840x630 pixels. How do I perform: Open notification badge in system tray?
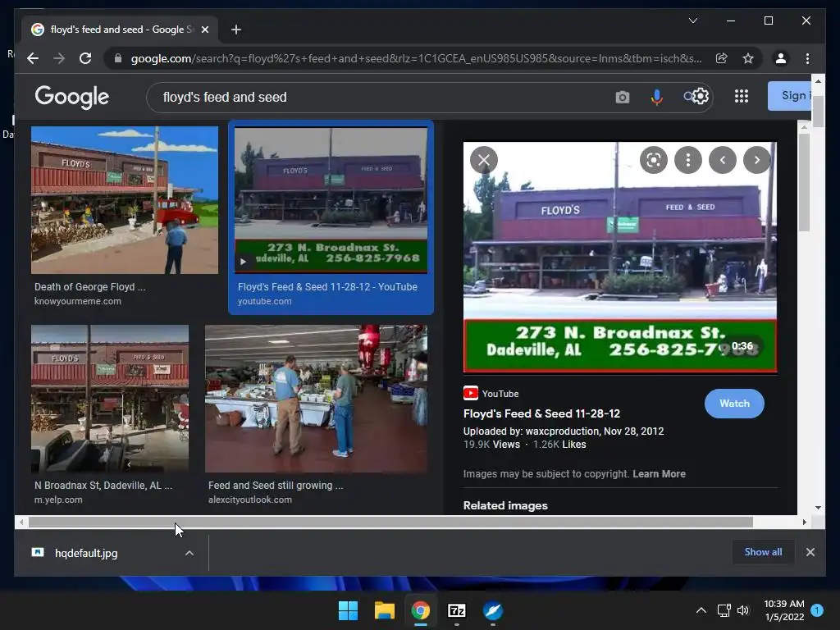(x=817, y=610)
